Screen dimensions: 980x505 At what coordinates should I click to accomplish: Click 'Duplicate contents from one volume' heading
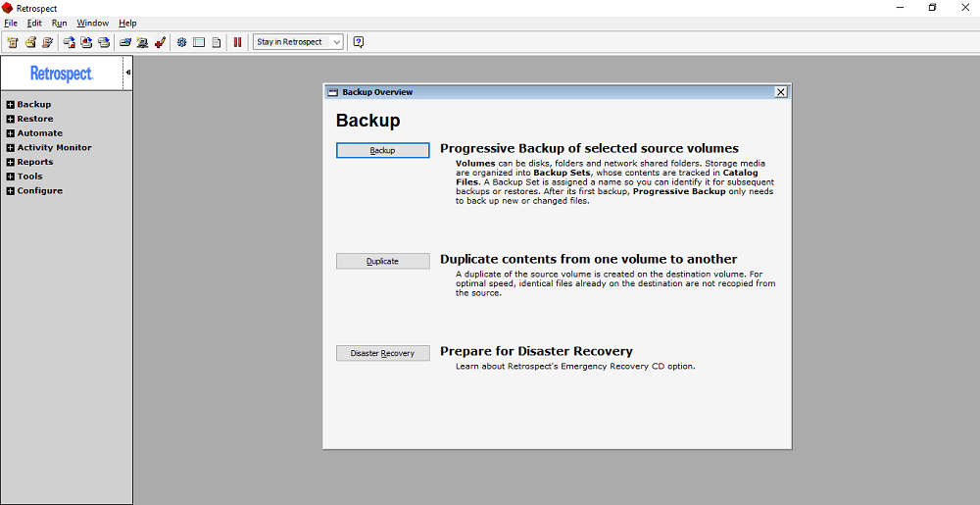click(x=589, y=259)
